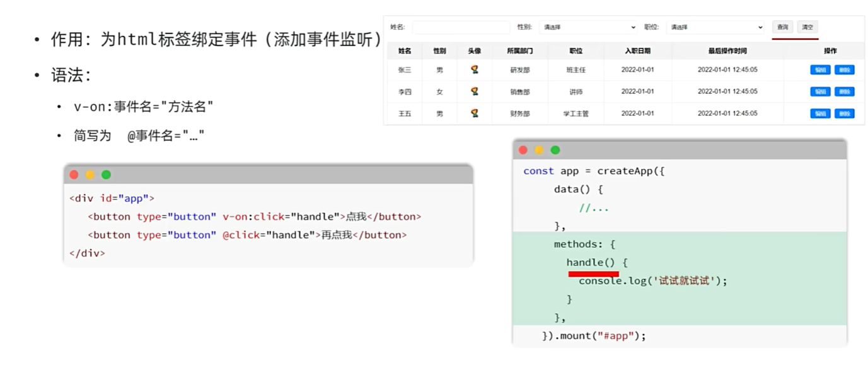Image resolution: width=868 pixels, height=385 pixels.
Task: Click the const app = createApp line
Action: (594, 171)
